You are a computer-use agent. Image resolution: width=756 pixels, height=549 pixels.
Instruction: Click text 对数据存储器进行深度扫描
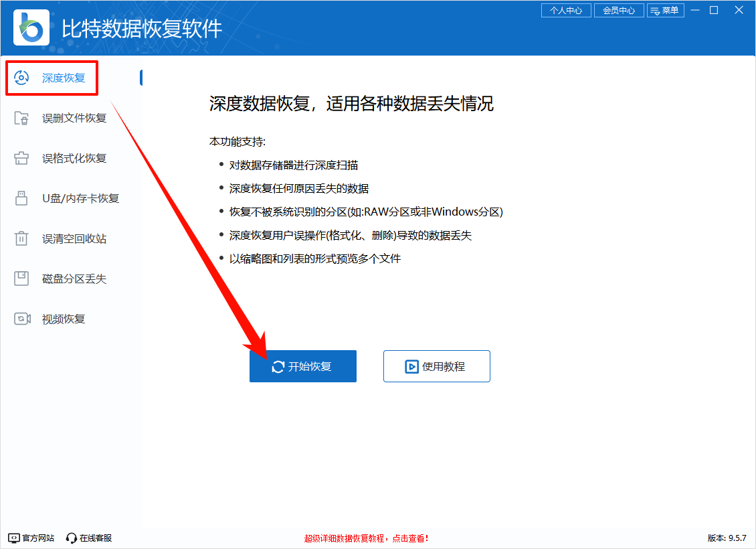pos(294,165)
